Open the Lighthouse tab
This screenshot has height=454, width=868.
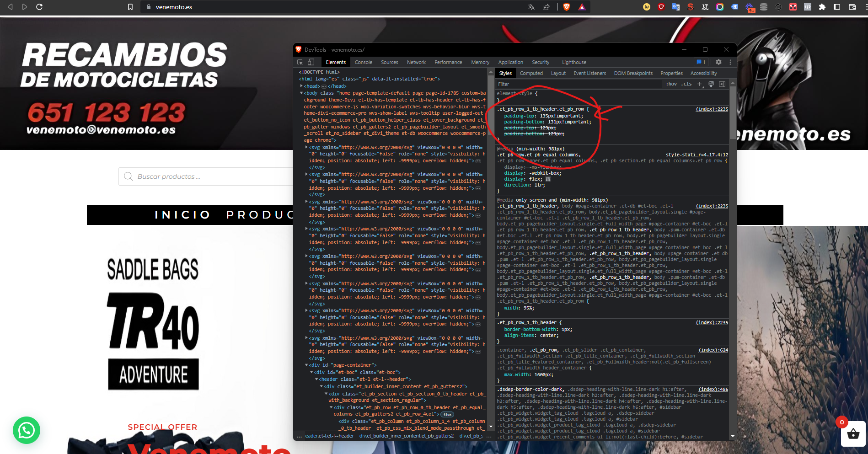click(x=574, y=62)
